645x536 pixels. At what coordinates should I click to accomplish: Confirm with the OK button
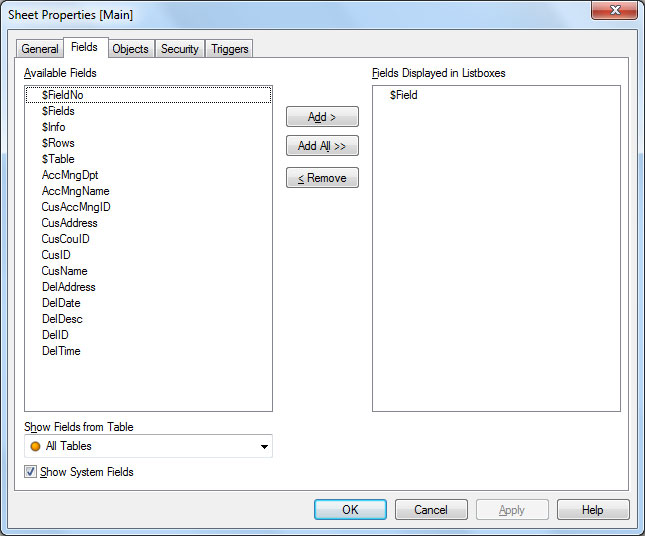[x=350, y=510]
